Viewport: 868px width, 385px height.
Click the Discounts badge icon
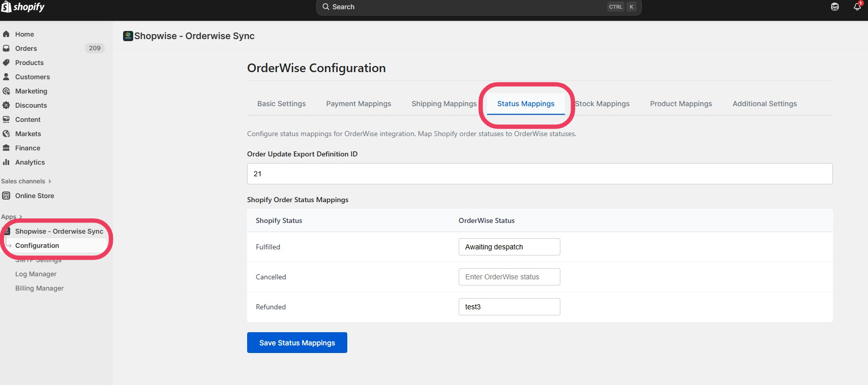(x=6, y=105)
